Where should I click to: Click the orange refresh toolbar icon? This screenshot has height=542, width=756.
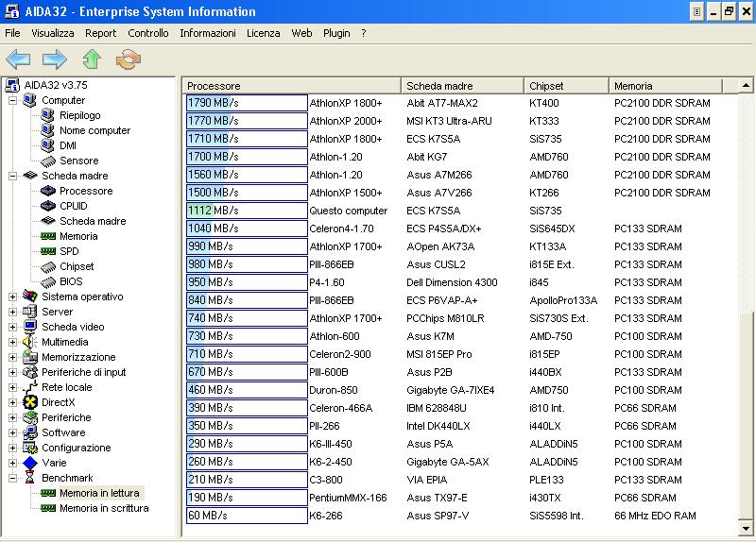tap(127, 59)
